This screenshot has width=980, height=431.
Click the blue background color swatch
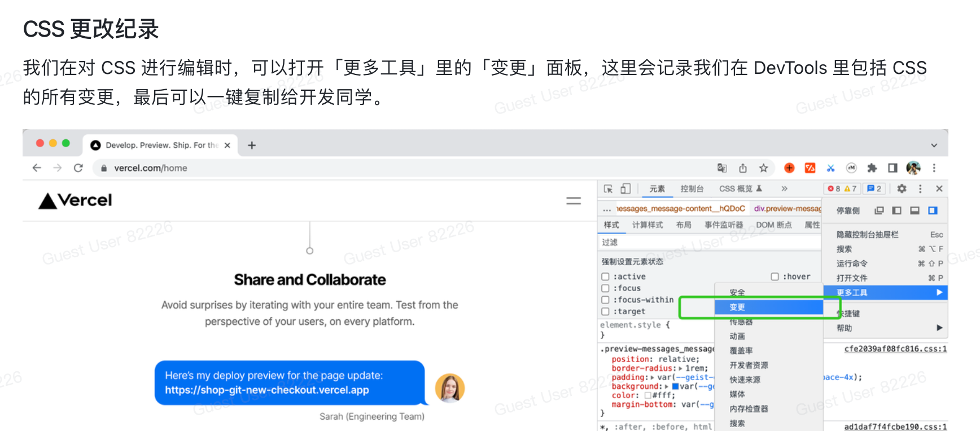675,386
